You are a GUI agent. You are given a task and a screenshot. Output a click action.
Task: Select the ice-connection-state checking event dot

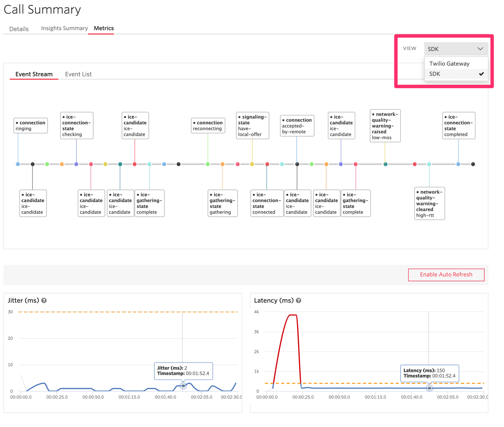[x=76, y=164]
